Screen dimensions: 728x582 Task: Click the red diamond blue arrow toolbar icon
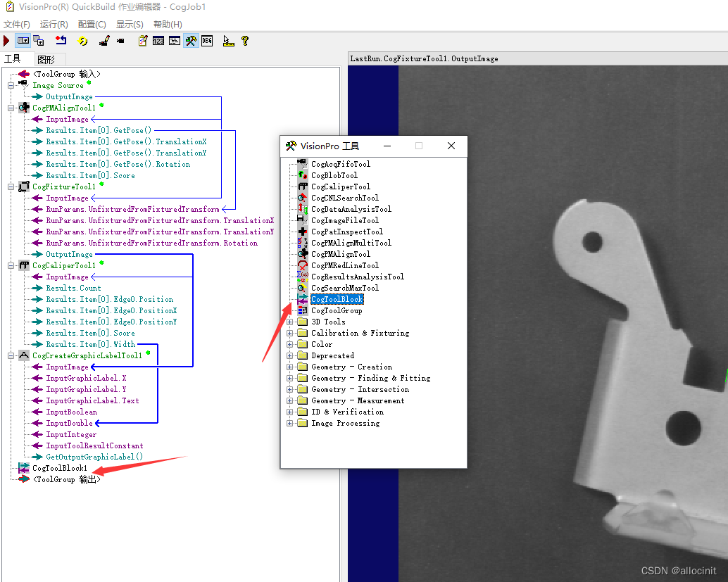point(61,41)
